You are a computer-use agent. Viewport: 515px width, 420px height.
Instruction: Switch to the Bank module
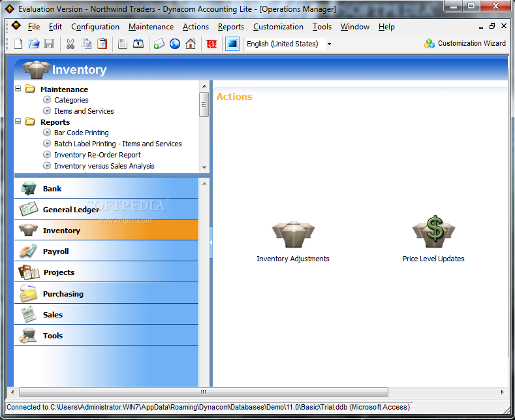106,188
